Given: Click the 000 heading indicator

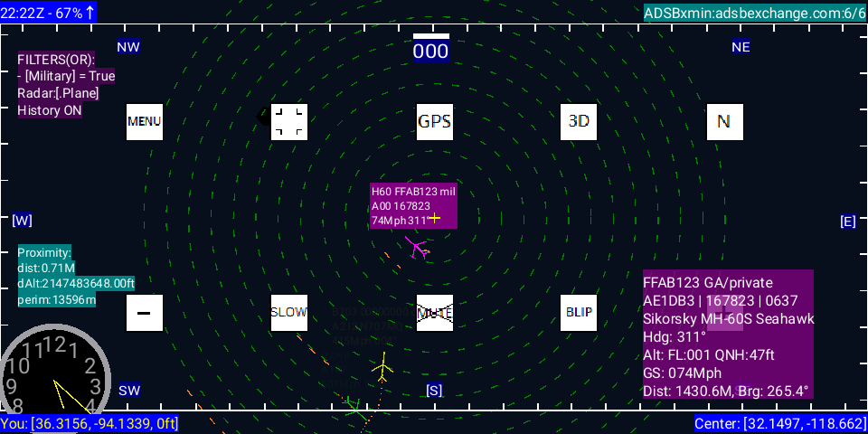Looking at the screenshot, I should tap(431, 50).
